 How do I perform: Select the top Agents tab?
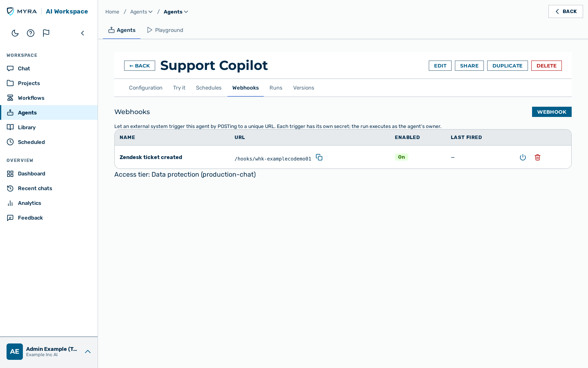(122, 30)
